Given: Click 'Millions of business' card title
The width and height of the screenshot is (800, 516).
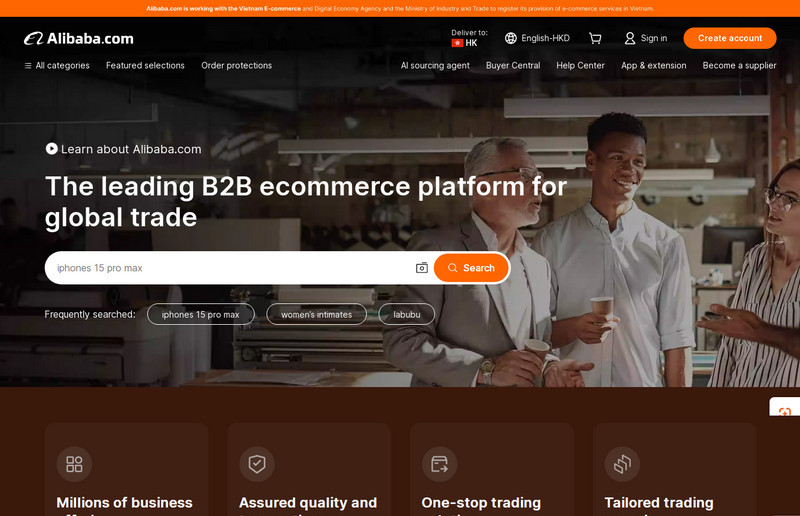Looking at the screenshot, I should [124, 503].
